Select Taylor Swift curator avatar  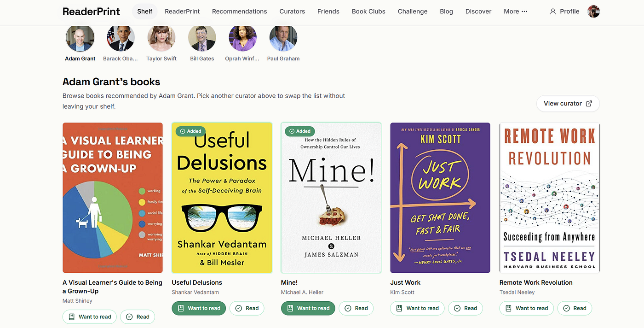tap(161, 38)
